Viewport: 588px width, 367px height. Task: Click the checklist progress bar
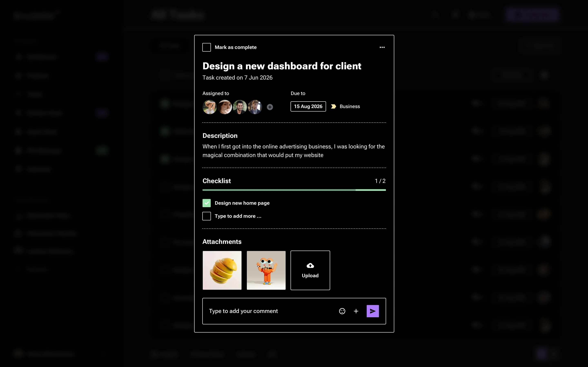point(294,190)
